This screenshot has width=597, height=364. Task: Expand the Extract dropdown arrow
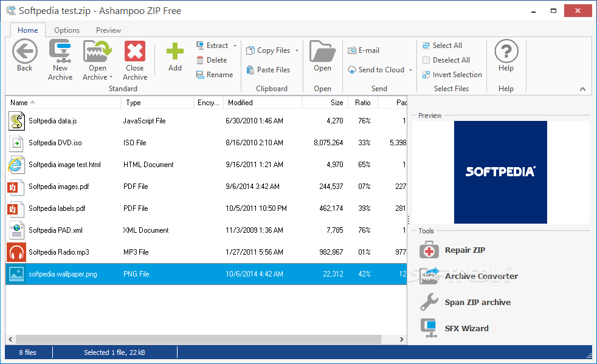(235, 46)
